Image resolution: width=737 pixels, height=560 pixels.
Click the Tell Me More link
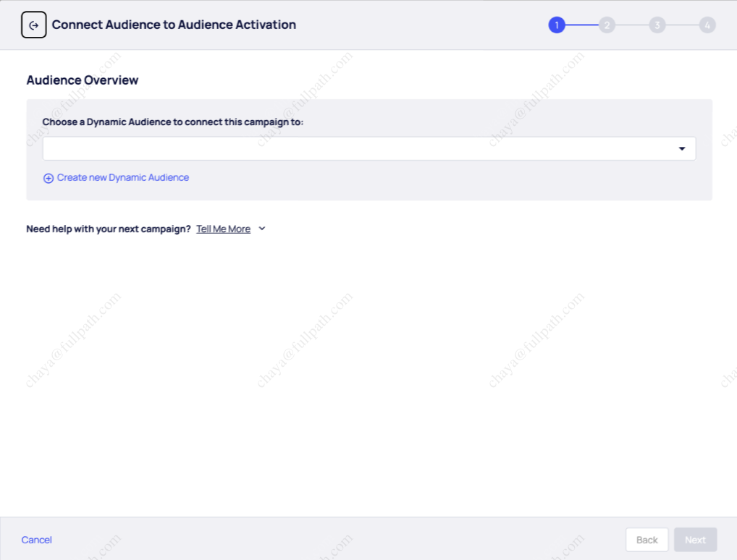coord(223,229)
